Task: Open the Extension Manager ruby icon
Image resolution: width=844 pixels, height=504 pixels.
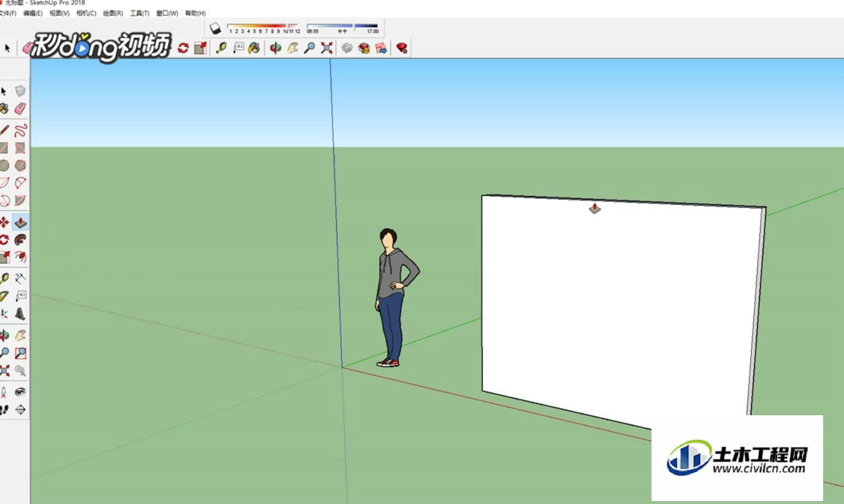Action: tap(402, 48)
